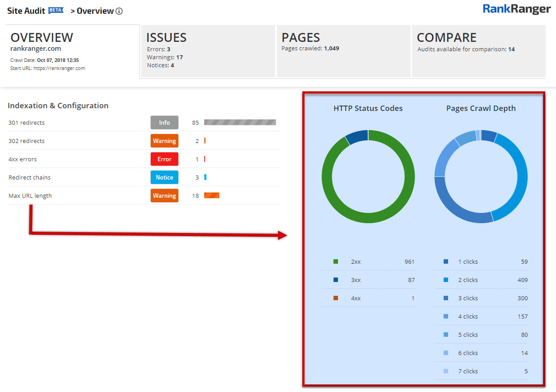Click the 2 clicks legend color swatch
The width and height of the screenshot is (556, 392).
point(446,280)
